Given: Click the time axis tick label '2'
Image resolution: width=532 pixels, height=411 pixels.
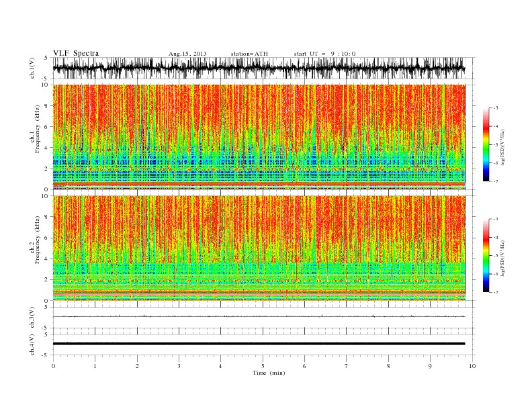Looking at the screenshot, I should tap(137, 366).
